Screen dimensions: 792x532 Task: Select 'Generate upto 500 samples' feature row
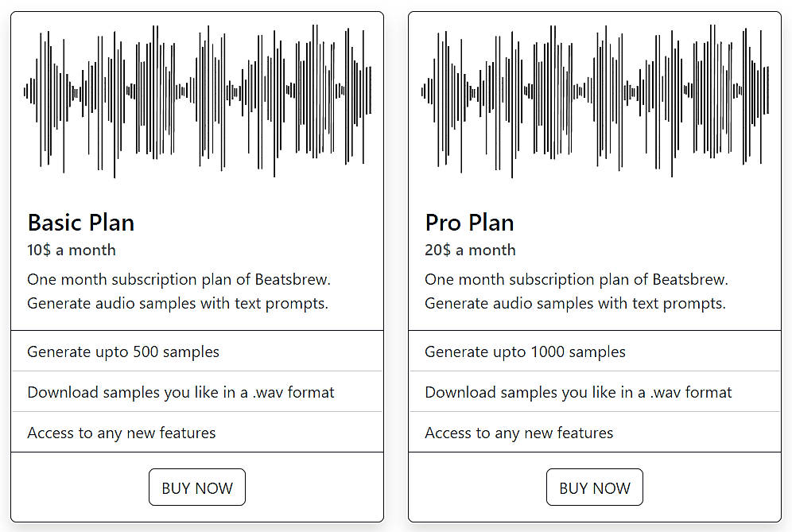point(122,351)
